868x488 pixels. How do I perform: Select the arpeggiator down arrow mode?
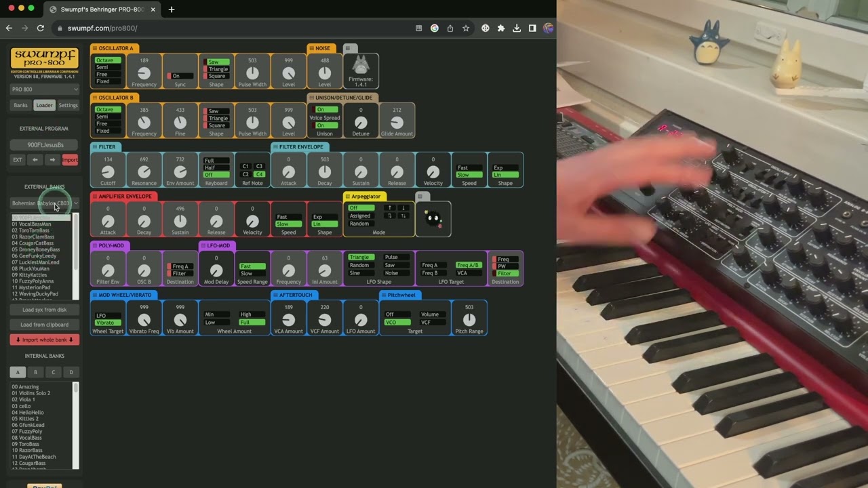pos(403,208)
